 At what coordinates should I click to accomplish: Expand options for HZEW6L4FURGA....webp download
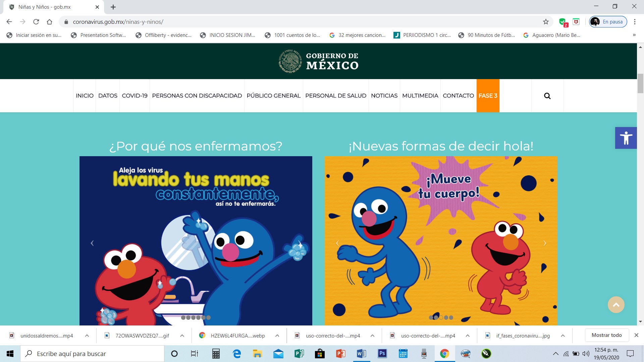[277, 336]
